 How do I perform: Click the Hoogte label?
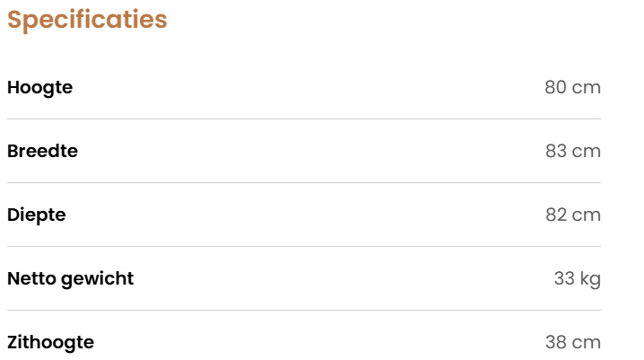(x=39, y=88)
